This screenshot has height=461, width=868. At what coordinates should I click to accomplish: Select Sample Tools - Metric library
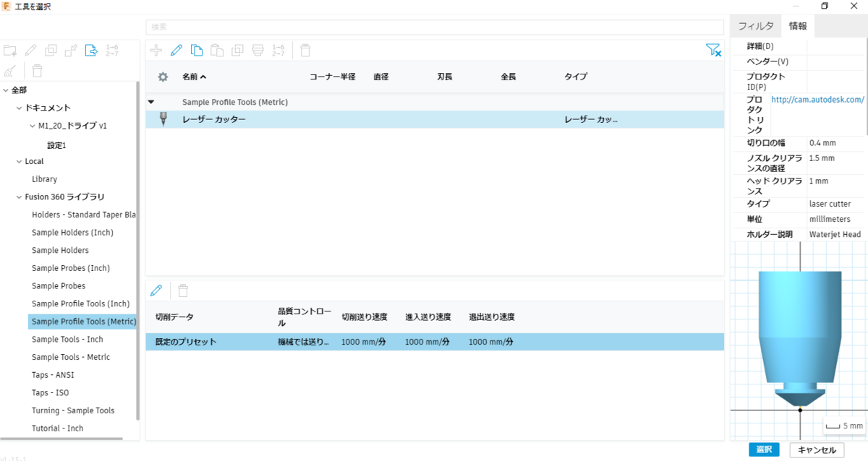[71, 357]
